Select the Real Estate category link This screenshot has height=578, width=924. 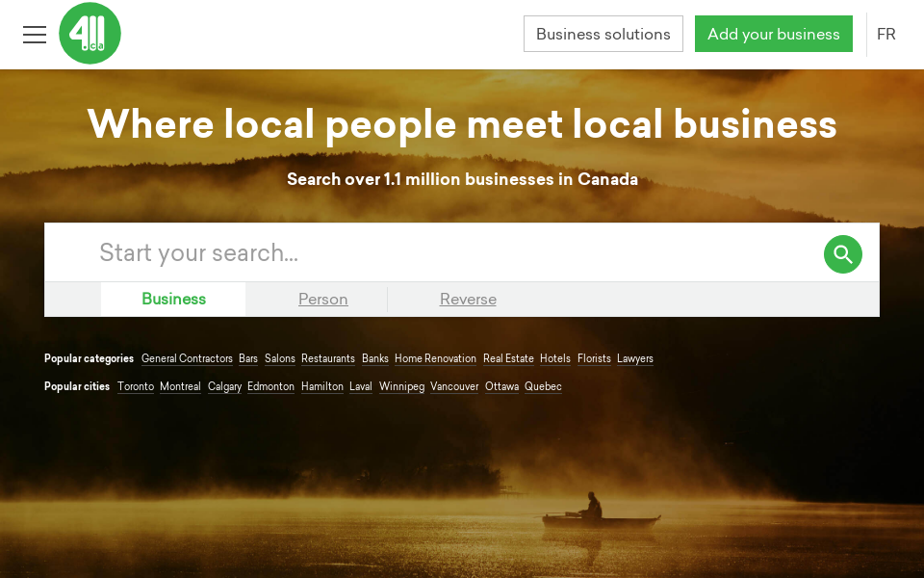point(508,358)
